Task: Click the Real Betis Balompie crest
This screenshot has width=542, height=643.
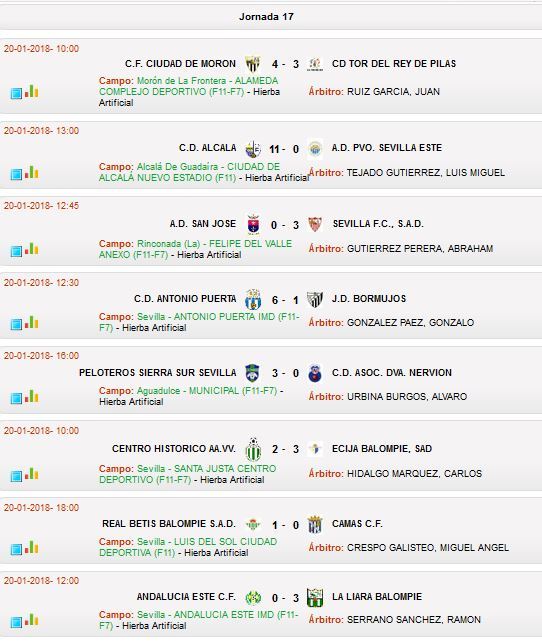Action: point(253,524)
